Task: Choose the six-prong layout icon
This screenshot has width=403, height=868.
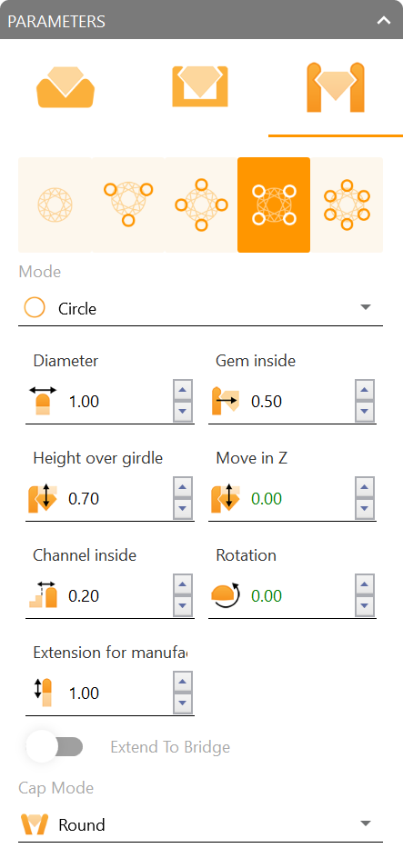Action: coord(347,205)
